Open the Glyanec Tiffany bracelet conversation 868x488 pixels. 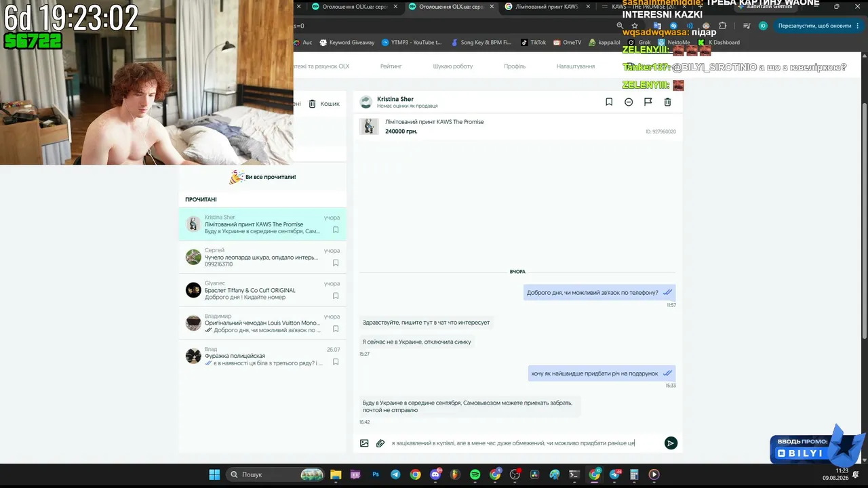[x=262, y=290]
